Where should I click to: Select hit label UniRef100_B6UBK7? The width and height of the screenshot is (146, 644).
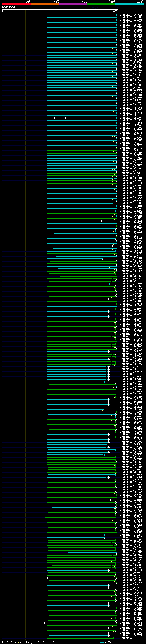coord(131,261)
